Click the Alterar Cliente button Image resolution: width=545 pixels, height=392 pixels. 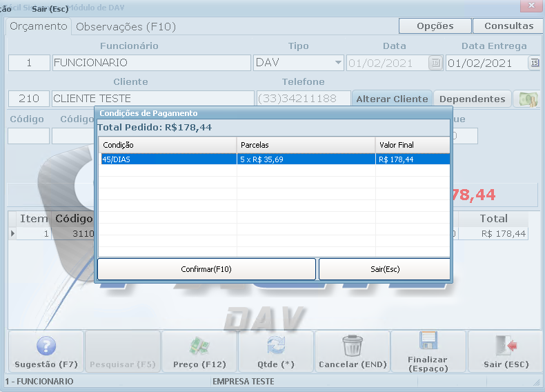tap(392, 99)
